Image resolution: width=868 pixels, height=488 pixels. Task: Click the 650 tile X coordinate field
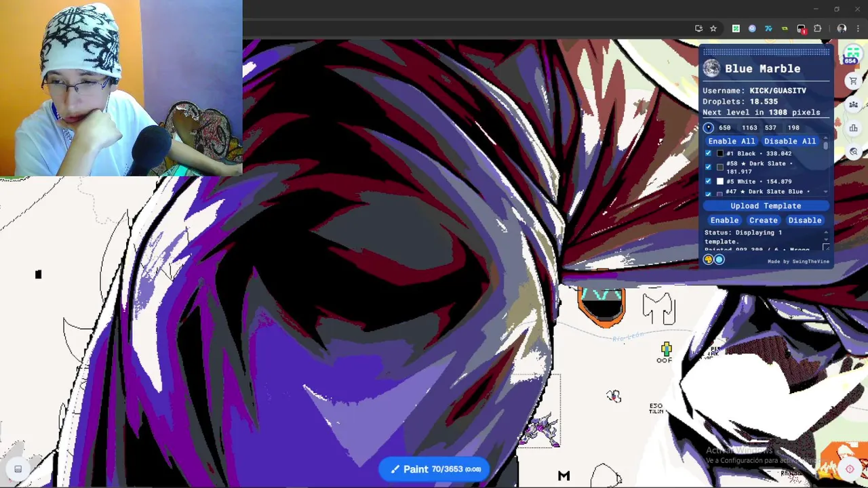point(726,127)
